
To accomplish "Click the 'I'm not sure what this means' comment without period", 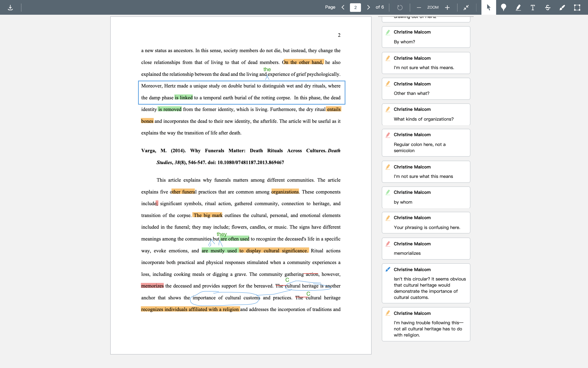I will pyautogui.click(x=426, y=172).
